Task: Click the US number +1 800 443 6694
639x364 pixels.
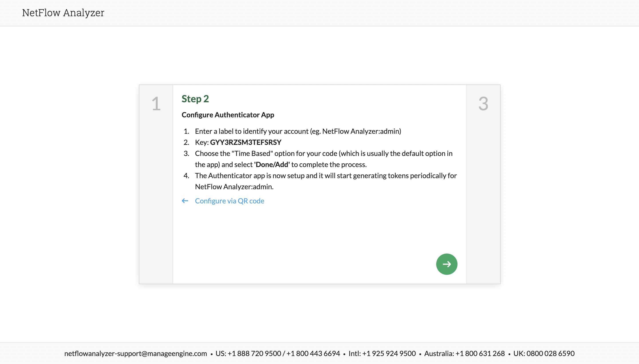Action: 313,353
